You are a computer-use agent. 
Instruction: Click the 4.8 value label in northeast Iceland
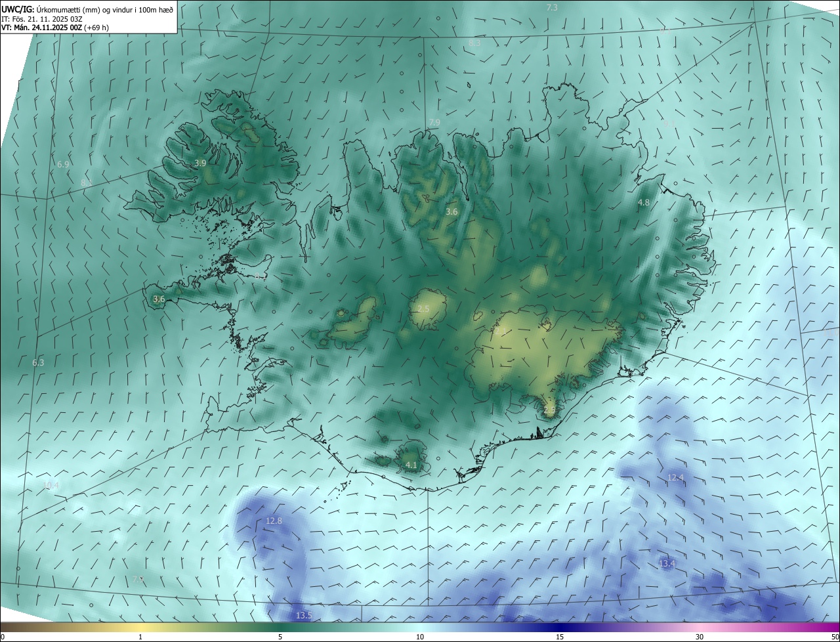point(644,203)
